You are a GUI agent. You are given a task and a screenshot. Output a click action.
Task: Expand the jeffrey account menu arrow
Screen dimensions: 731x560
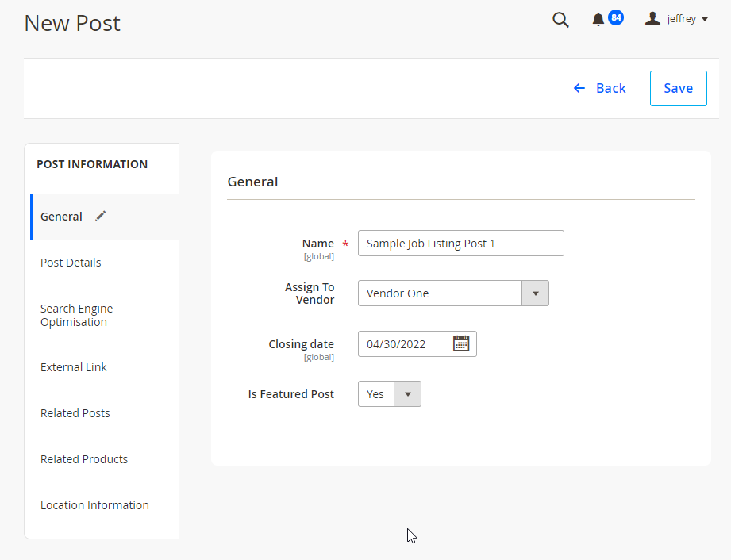click(x=705, y=20)
